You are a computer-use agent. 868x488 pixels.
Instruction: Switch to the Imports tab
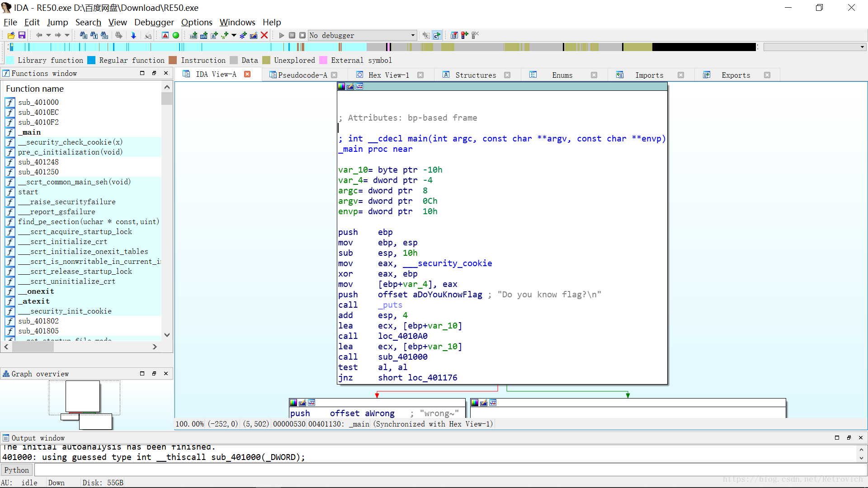tap(649, 75)
